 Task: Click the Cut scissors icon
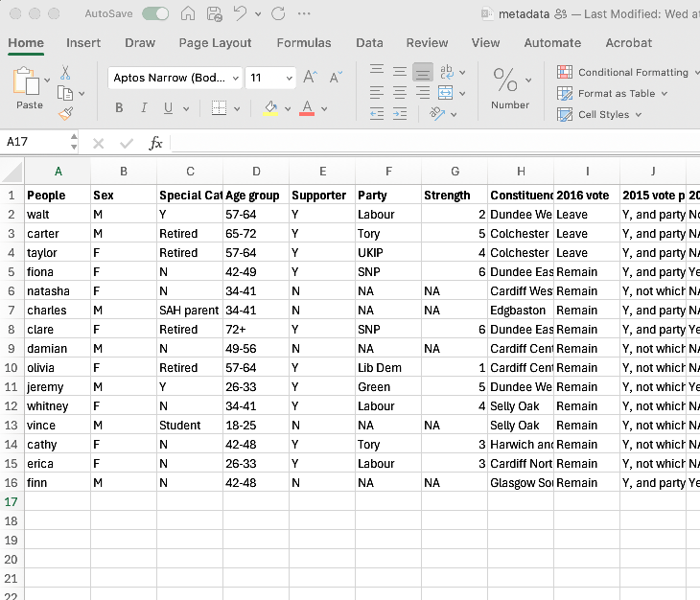pos(65,73)
